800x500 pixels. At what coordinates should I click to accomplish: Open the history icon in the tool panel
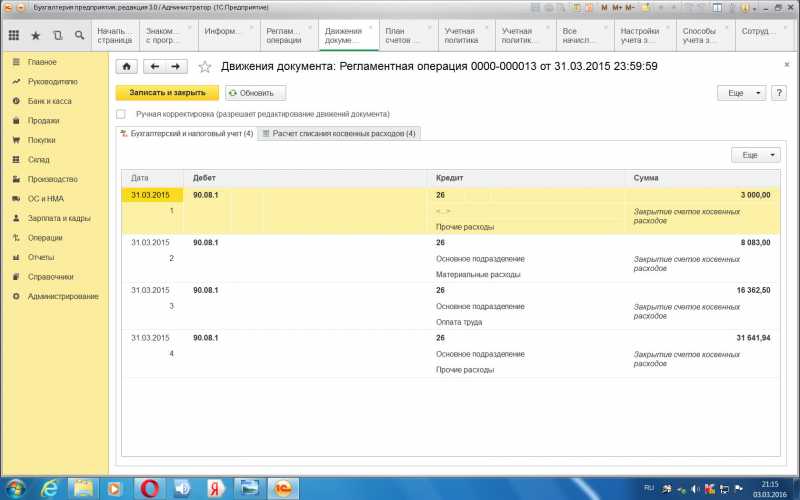[x=57, y=35]
